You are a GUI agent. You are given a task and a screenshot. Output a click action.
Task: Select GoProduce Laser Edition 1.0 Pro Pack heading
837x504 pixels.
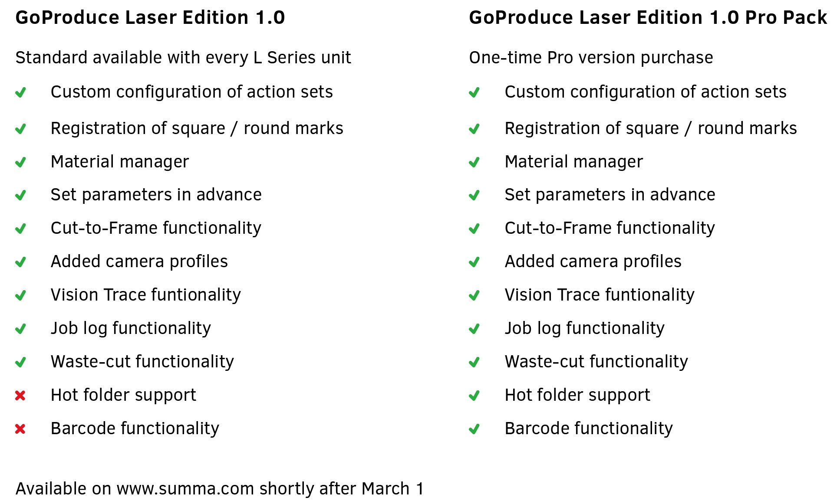pyautogui.click(x=648, y=18)
